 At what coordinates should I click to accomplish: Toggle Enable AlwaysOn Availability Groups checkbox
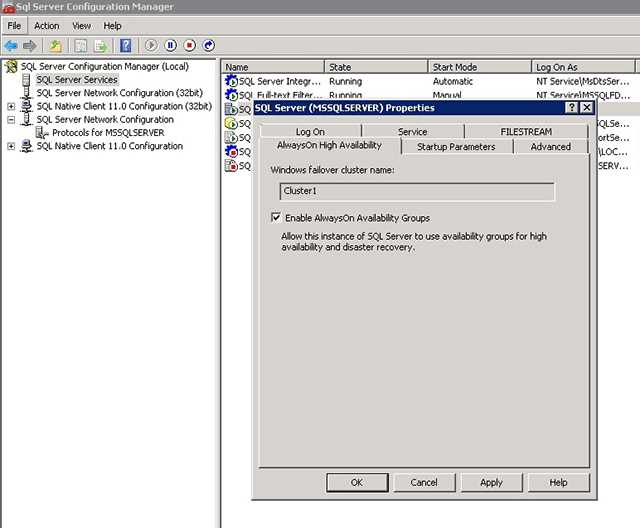tap(276, 217)
